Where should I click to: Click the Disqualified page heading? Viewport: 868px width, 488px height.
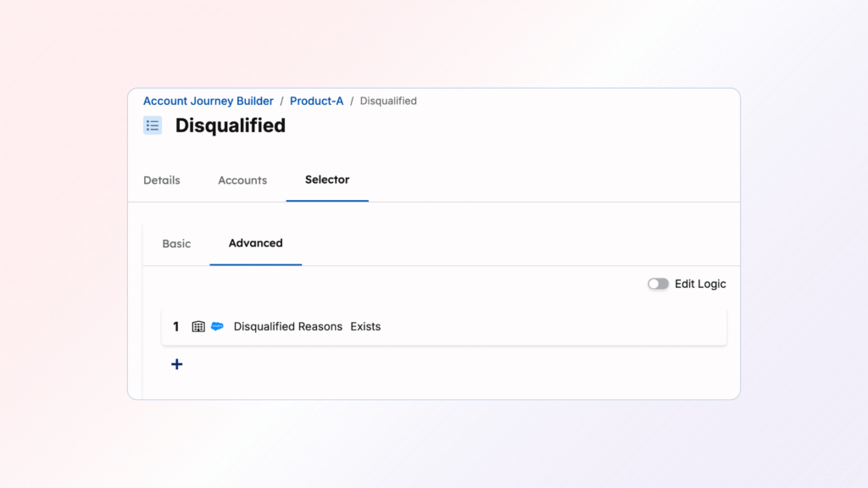230,125
